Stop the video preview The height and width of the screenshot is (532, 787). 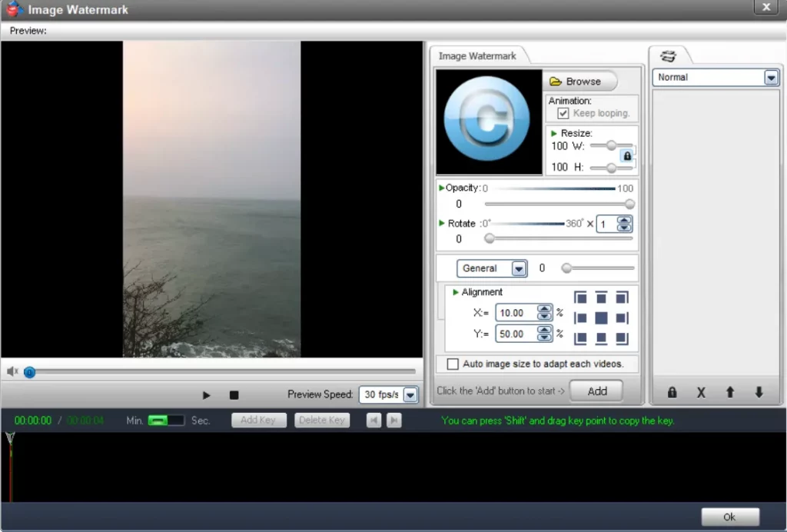coord(234,395)
